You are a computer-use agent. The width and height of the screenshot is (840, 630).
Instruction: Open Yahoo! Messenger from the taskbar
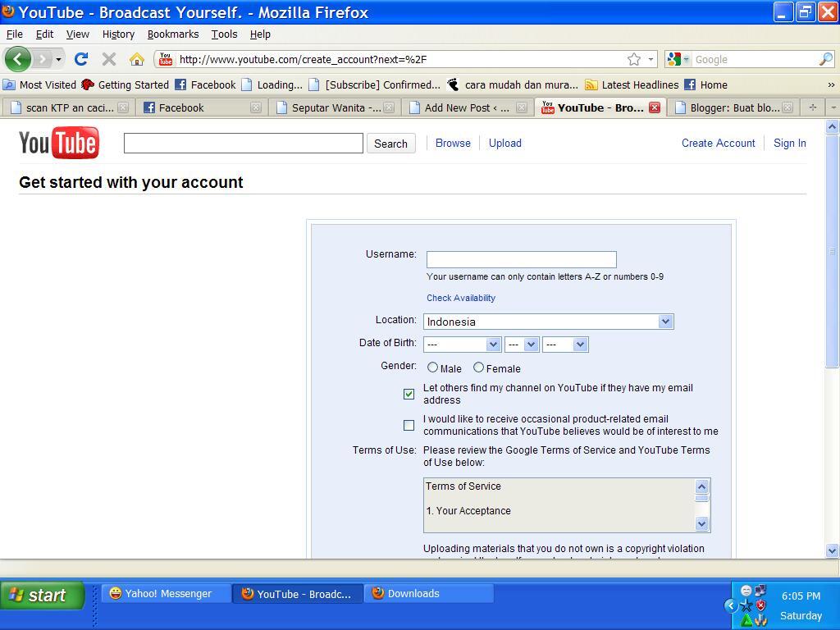tap(166, 594)
